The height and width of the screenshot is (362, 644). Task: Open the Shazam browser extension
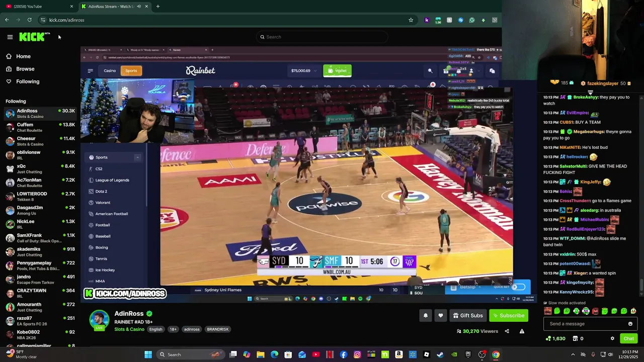(460, 20)
